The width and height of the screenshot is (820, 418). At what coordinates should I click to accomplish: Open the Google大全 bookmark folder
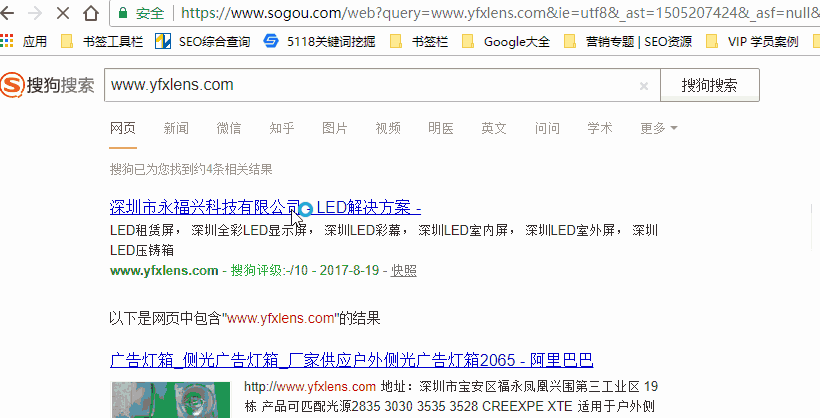coord(506,41)
